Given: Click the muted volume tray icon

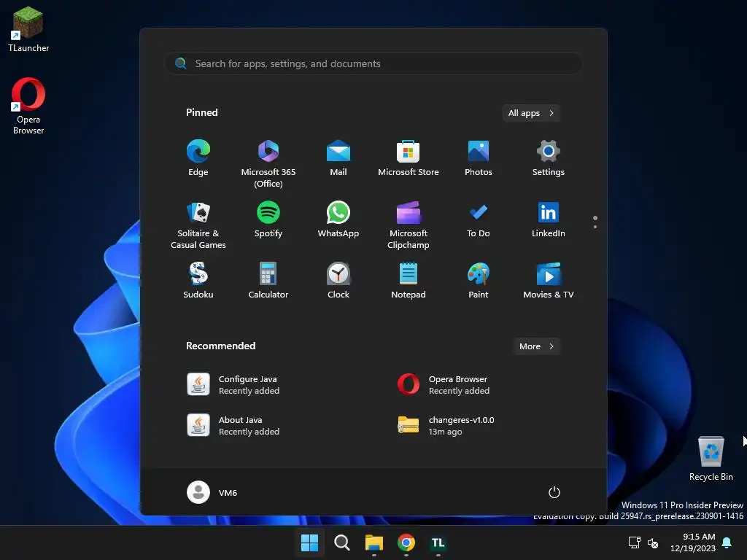Looking at the screenshot, I should [653, 542].
